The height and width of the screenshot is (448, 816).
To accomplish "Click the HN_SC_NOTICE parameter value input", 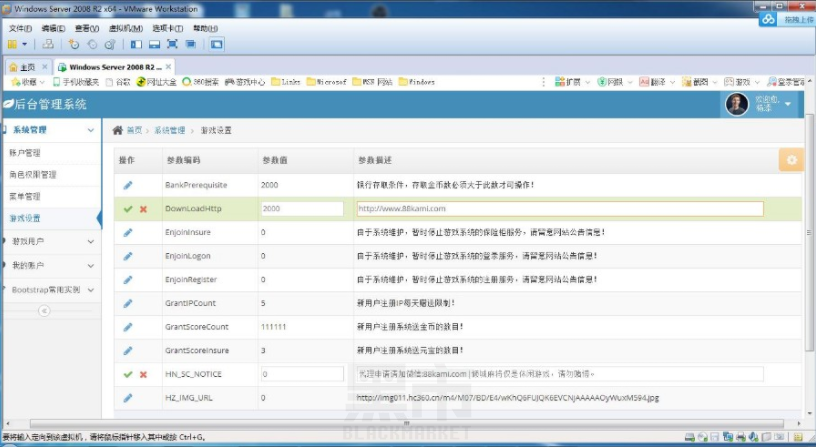I will [302, 374].
